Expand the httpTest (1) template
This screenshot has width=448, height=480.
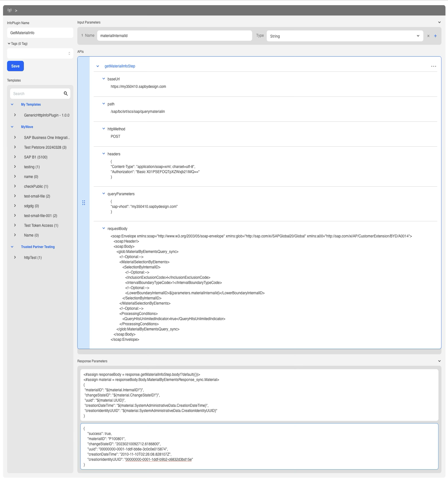[15, 258]
